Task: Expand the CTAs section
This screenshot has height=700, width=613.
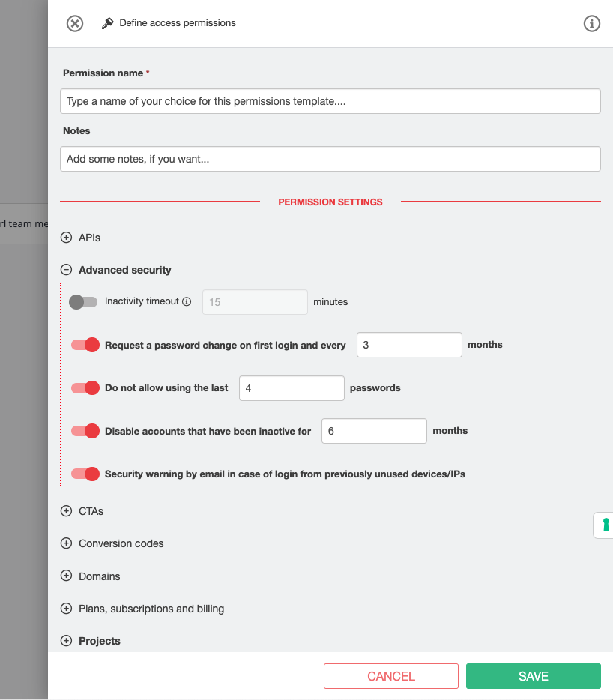Action: coord(66,510)
